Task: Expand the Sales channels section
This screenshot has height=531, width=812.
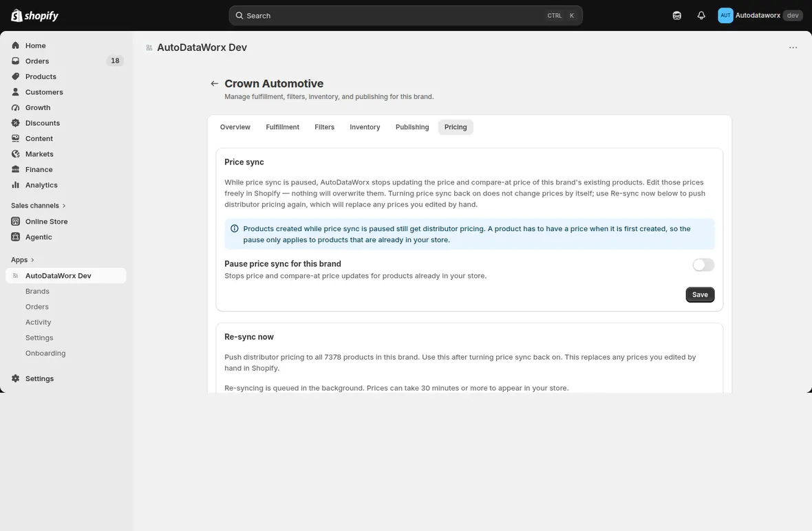Action: (x=39, y=206)
